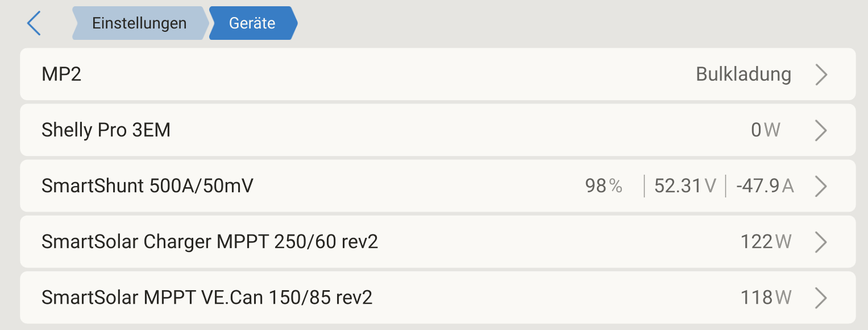Open the Einstellungen breadcrumb
The width and height of the screenshot is (868, 330).
[139, 23]
